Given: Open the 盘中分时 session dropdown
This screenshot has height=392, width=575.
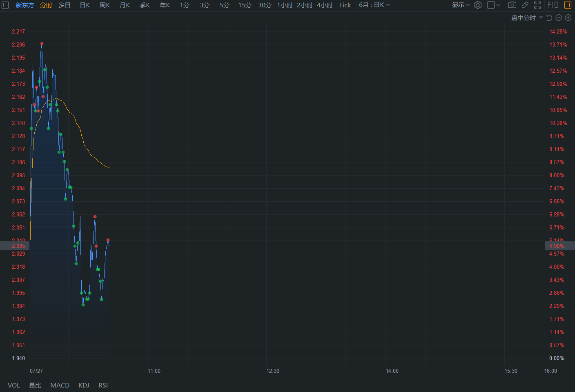Looking at the screenshot, I should pos(527,18).
